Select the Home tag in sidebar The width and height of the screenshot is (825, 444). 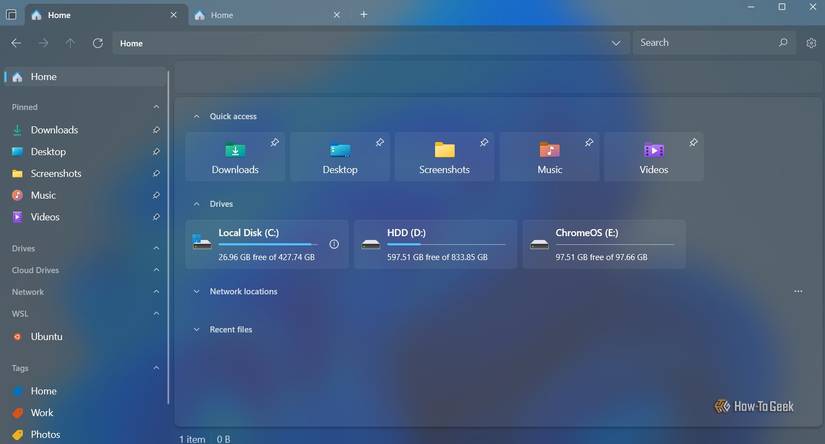point(84,391)
